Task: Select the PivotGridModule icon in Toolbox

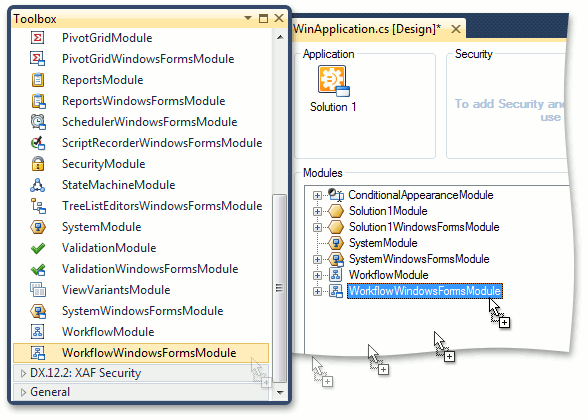Action: [x=38, y=38]
